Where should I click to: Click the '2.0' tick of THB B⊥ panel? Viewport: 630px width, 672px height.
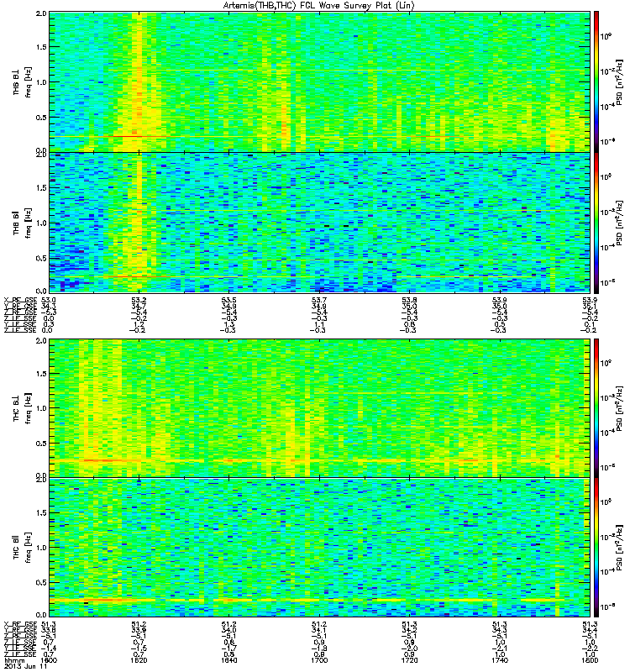click(x=41, y=13)
